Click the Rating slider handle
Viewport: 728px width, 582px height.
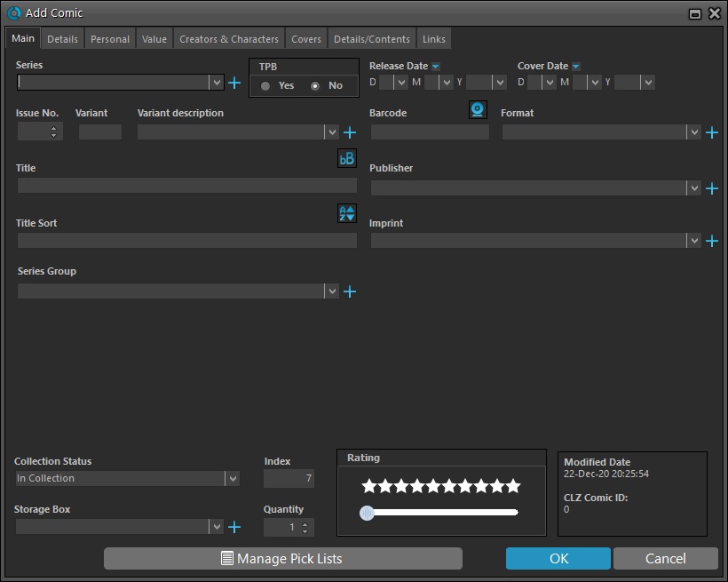367,513
